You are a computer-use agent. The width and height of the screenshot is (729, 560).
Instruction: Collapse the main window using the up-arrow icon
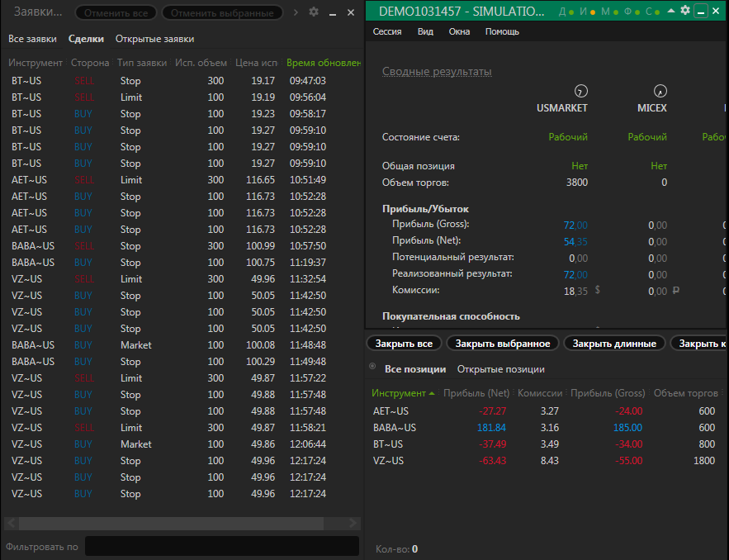[x=671, y=10]
